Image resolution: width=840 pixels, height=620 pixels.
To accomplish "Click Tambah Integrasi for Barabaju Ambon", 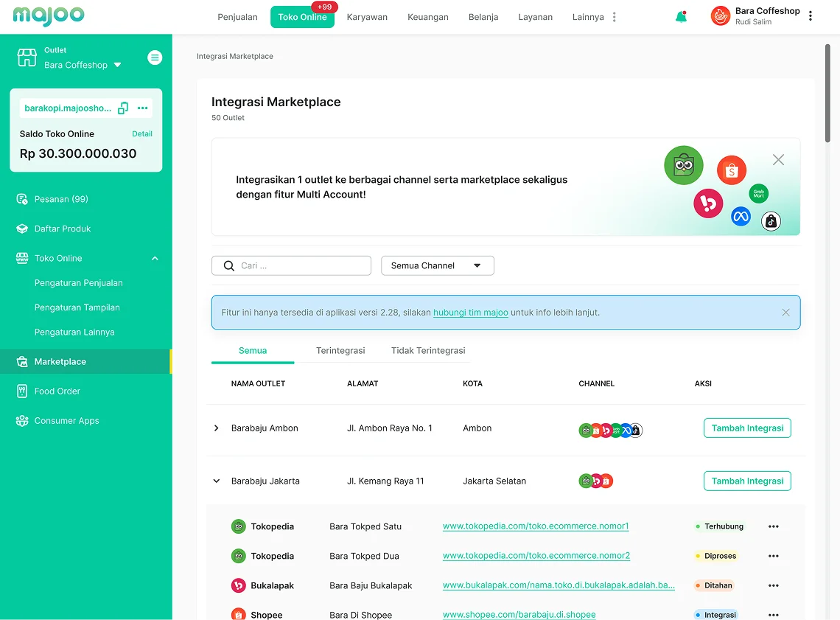I will 746,428.
